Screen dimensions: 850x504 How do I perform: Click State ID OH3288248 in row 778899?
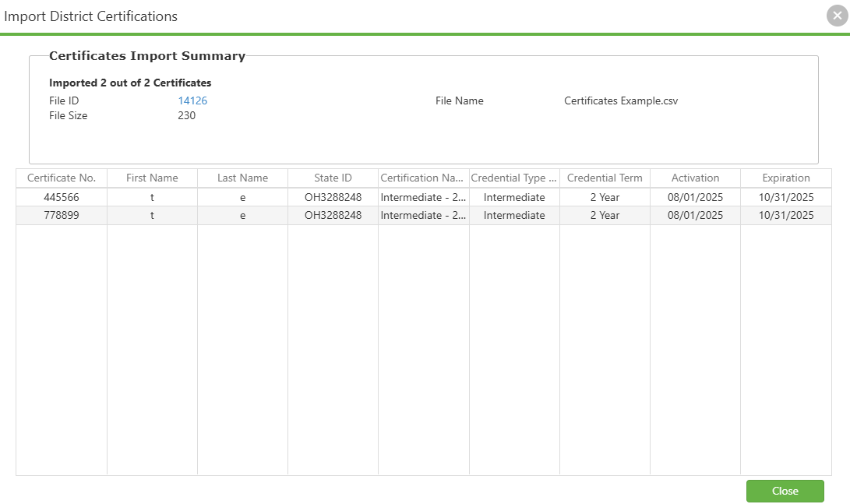tap(333, 215)
